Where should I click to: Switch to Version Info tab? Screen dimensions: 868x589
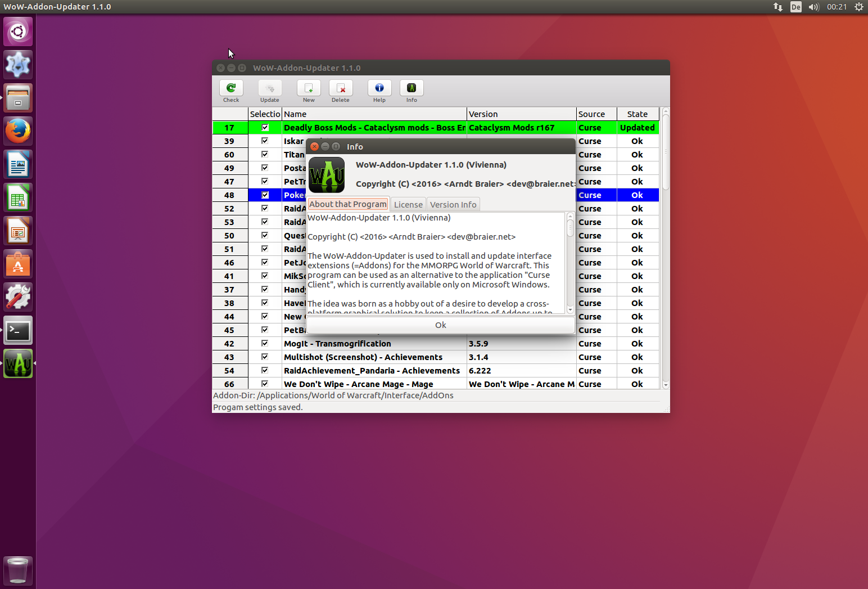pyautogui.click(x=453, y=205)
